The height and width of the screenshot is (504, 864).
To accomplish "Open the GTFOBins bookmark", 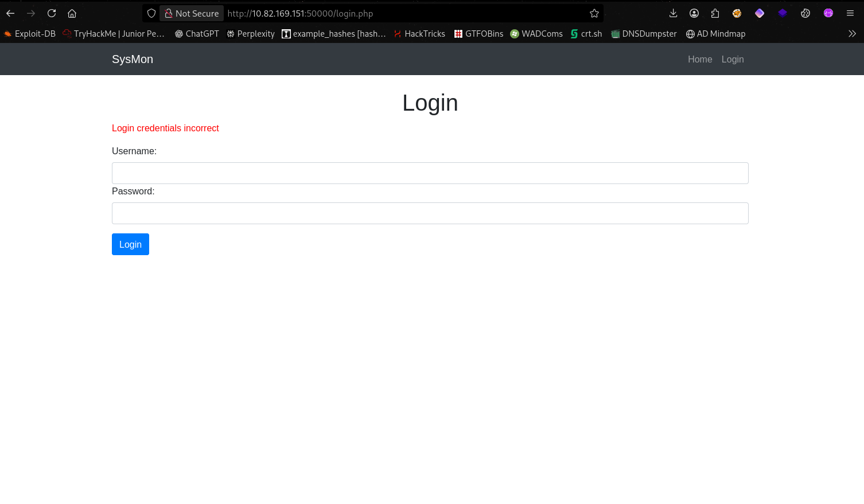I will [x=478, y=34].
